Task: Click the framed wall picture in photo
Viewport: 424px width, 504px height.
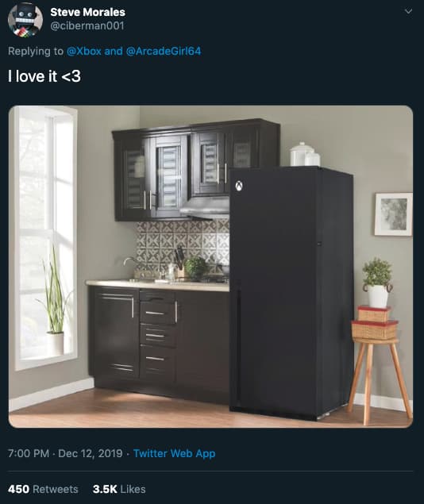Action: pos(394,214)
